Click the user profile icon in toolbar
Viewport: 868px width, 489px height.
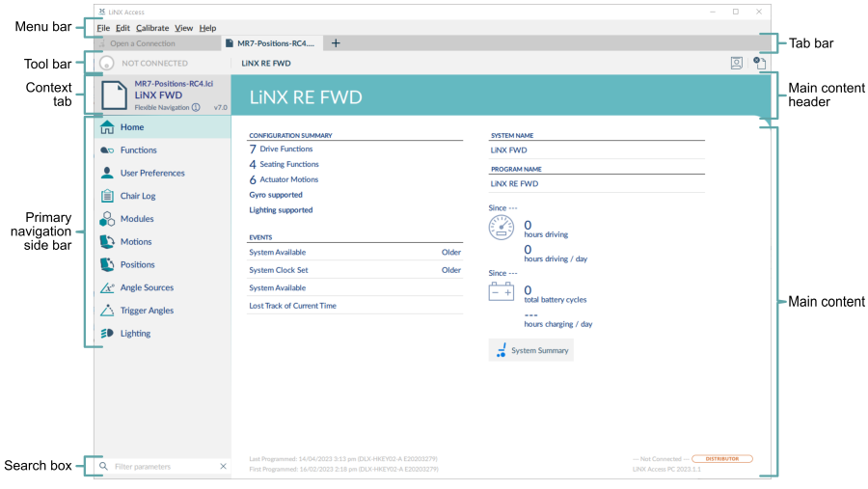coord(736,63)
